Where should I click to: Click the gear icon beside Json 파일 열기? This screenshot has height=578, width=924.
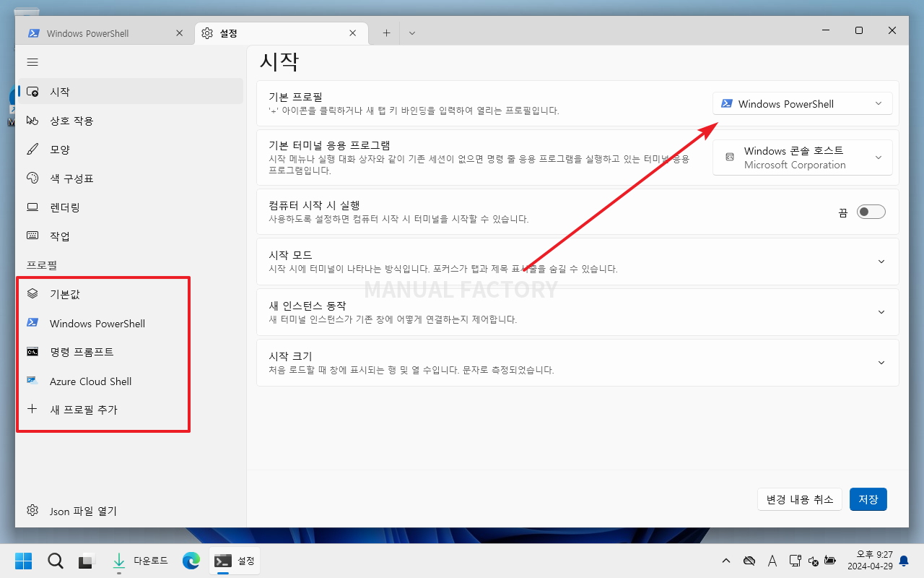(x=32, y=510)
